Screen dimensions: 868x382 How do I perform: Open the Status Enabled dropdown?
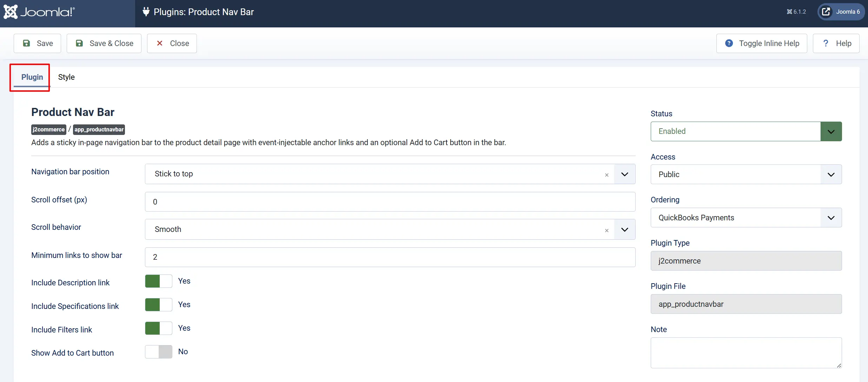point(746,131)
